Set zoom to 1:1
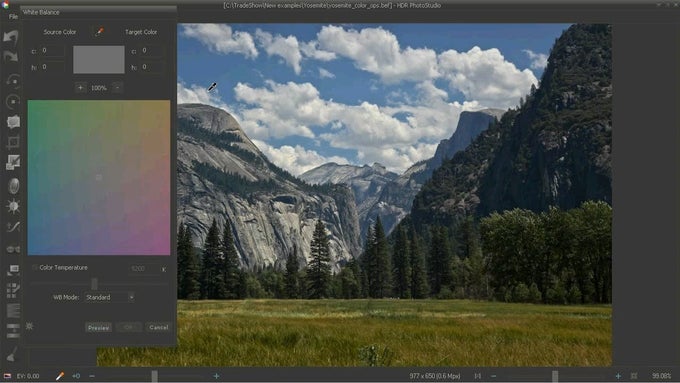This screenshot has width=680, height=383. [x=477, y=376]
